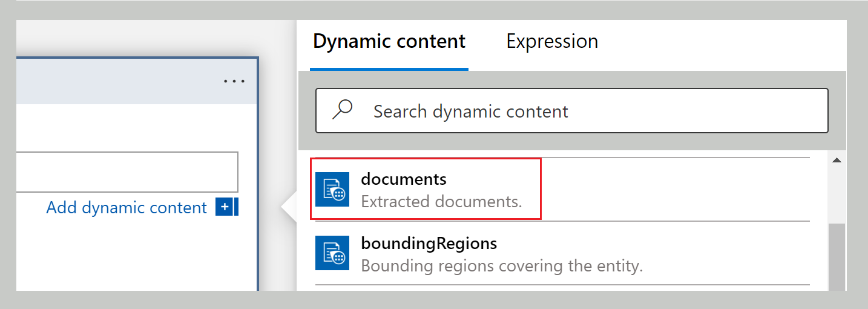This screenshot has height=309, width=868.
Task: Click the Add dynamic content link
Action: pos(127,208)
